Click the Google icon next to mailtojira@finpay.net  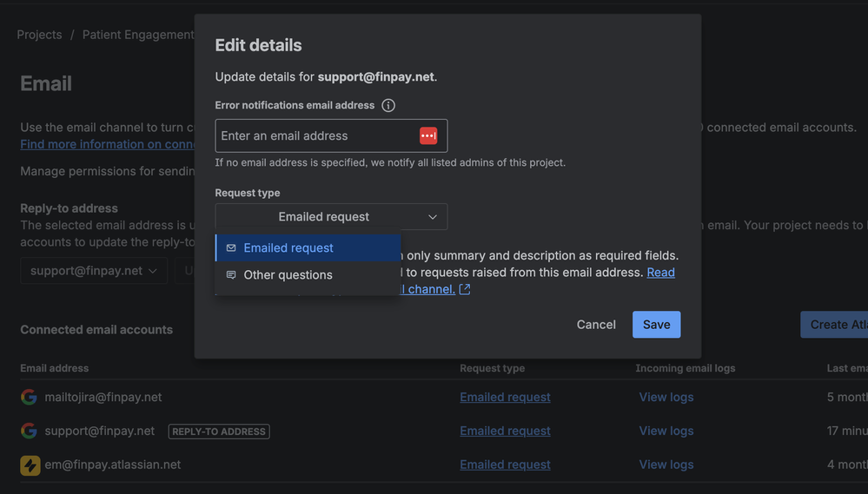coord(30,397)
